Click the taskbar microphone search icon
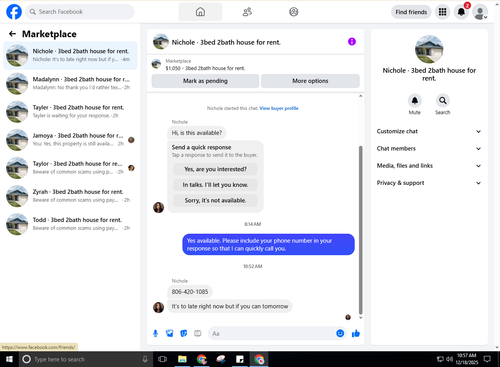 pos(145,359)
